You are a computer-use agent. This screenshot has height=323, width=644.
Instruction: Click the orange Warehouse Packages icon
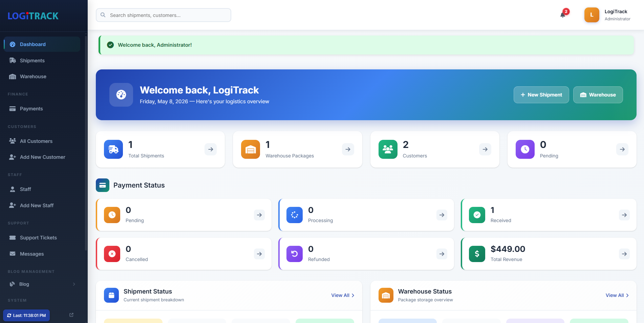pyautogui.click(x=251, y=149)
